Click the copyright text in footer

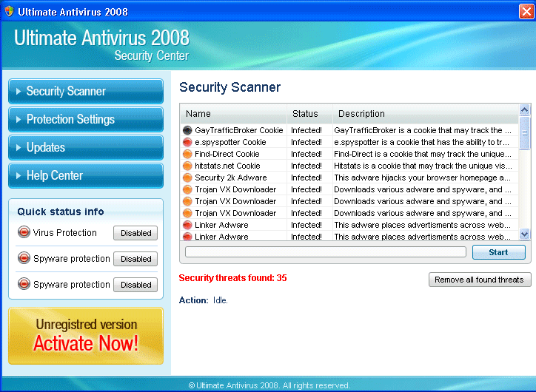click(269, 385)
